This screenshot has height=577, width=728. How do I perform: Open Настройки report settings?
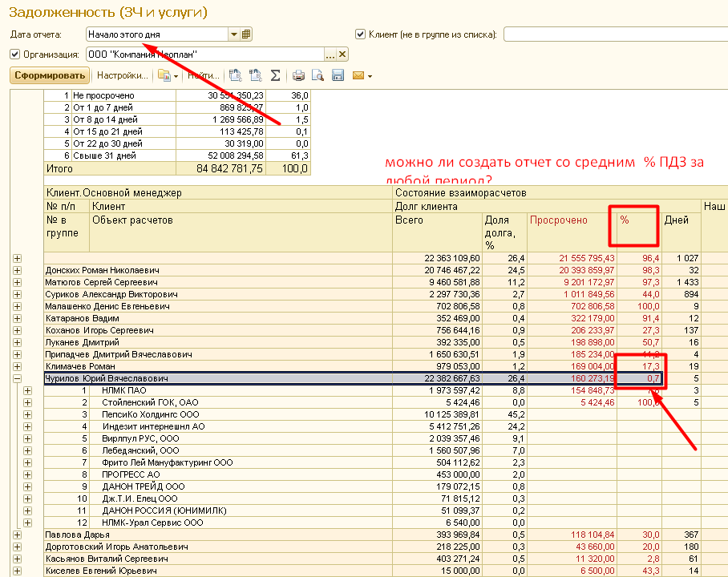click(122, 75)
